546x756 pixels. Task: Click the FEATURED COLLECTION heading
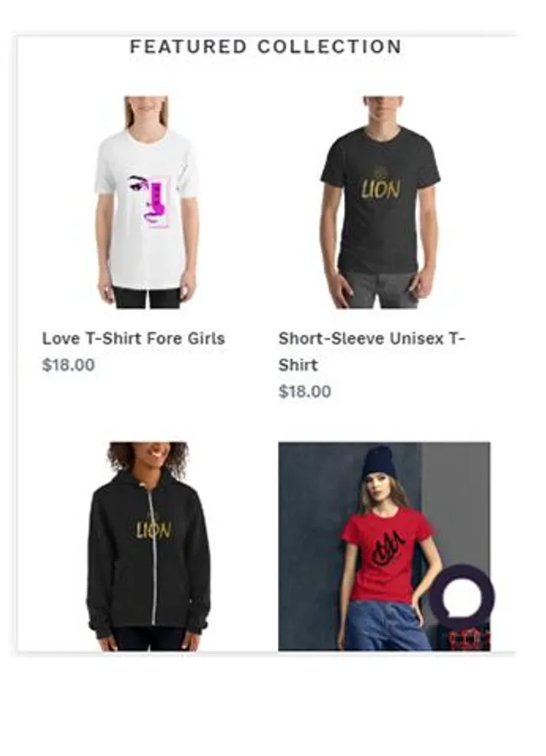[x=265, y=47]
